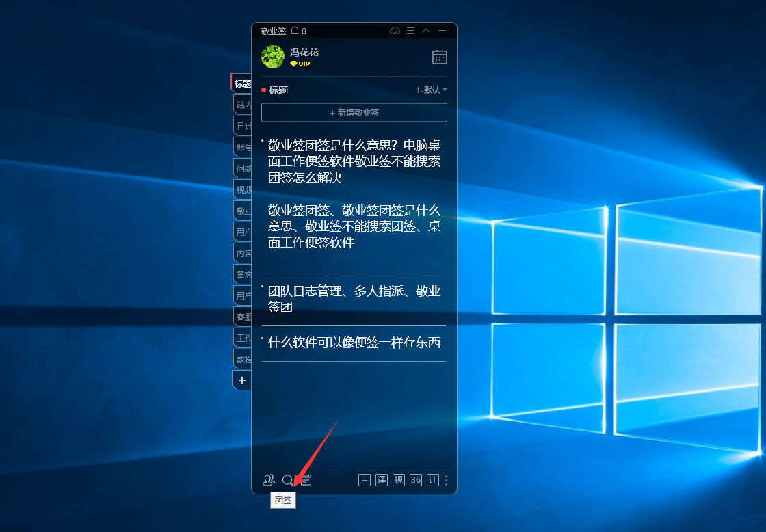Screen dimensions: 766x532
Task: Open the calendar icon beside the profile
Action: [x=440, y=57]
